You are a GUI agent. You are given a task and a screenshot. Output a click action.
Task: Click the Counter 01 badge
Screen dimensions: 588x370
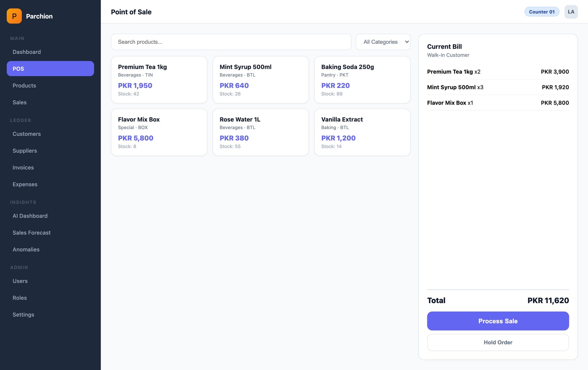pos(541,12)
